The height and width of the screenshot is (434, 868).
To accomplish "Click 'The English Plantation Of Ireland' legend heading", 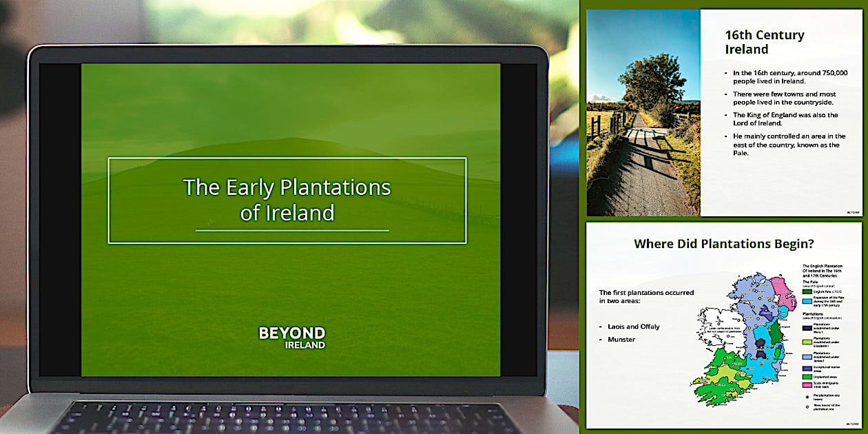I will tap(823, 269).
